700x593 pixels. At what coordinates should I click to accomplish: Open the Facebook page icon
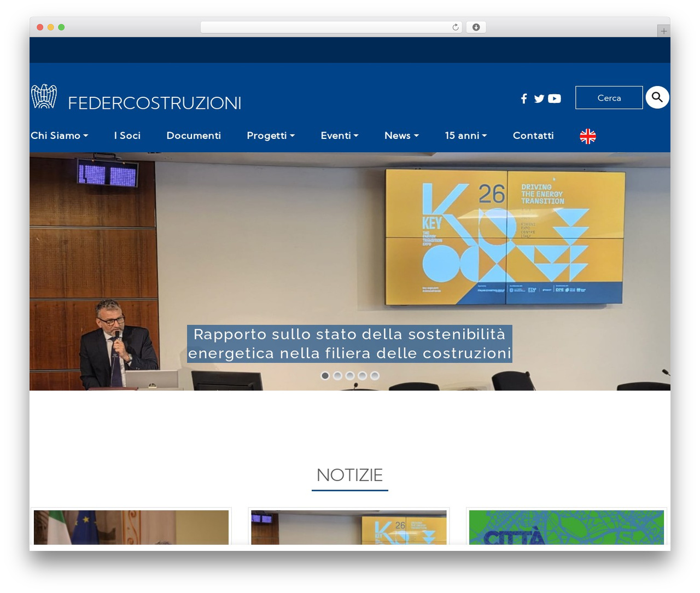524,98
